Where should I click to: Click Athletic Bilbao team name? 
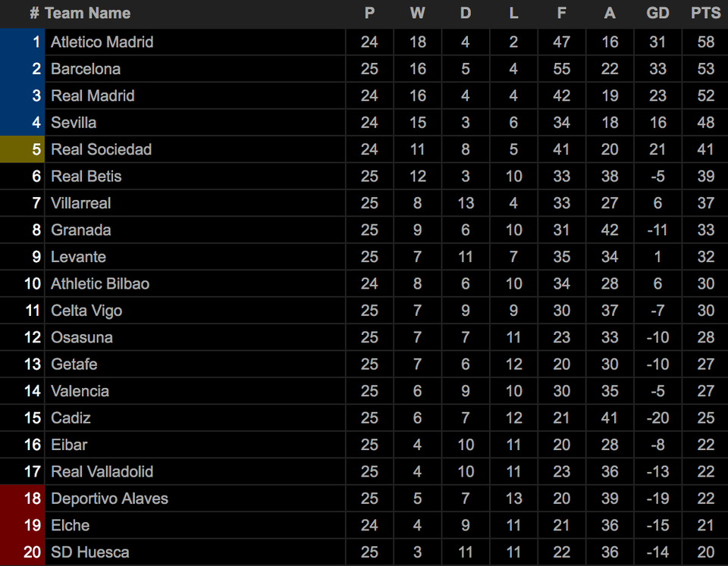[x=100, y=284]
